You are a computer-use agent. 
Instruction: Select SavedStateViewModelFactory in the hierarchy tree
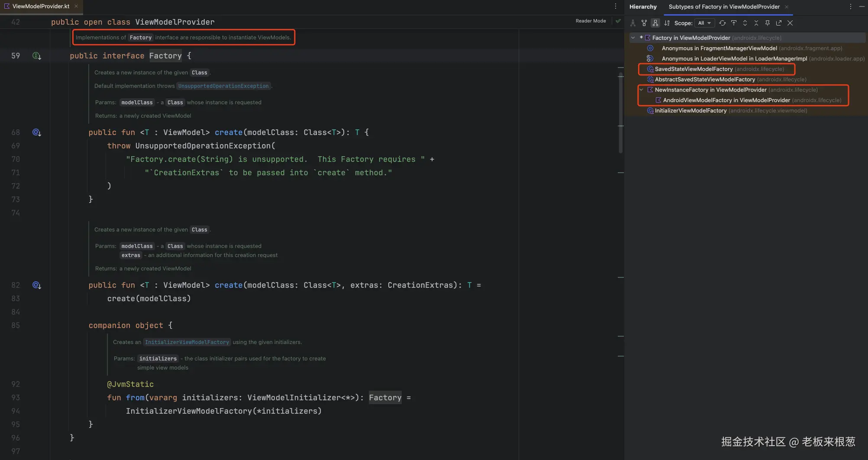[694, 69]
